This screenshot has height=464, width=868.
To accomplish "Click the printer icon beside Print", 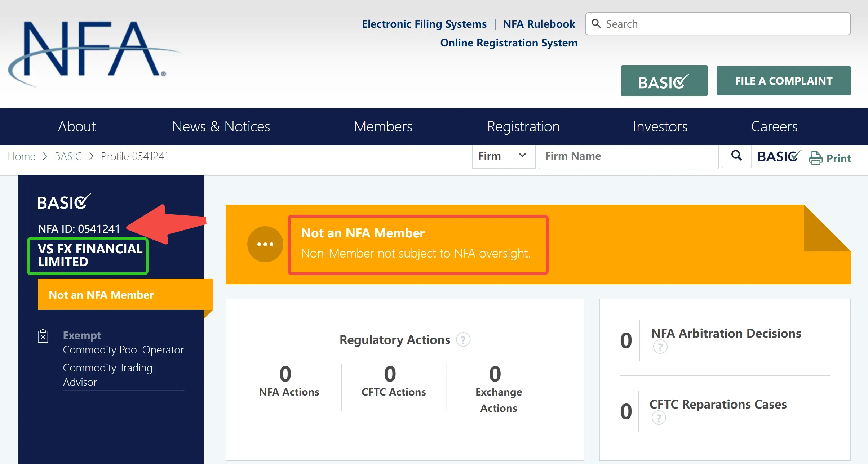I will (816, 158).
